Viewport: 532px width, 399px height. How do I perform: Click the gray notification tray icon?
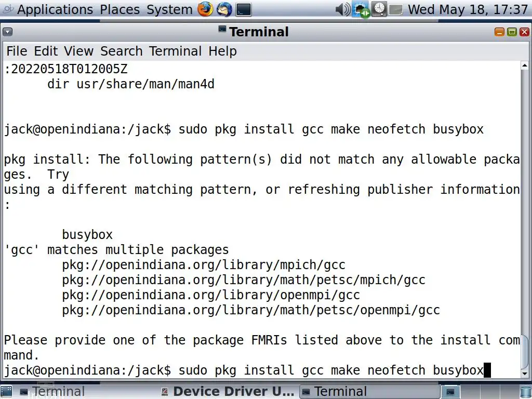click(395, 9)
